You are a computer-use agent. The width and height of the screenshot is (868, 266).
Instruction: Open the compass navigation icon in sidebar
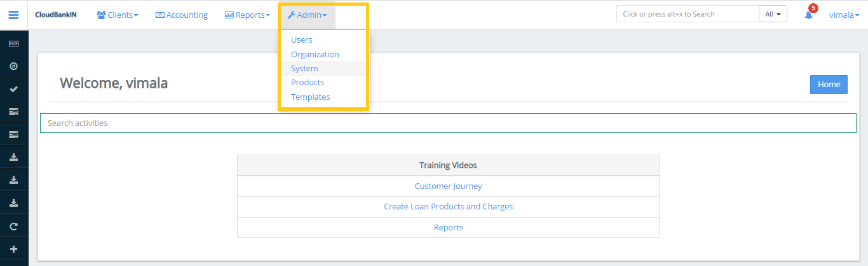[13, 66]
